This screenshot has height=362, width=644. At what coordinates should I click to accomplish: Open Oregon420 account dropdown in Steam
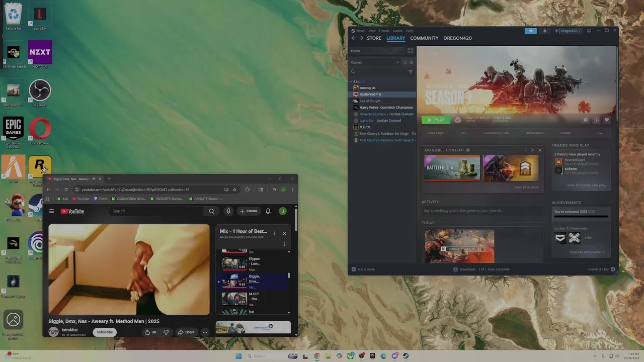[568, 31]
